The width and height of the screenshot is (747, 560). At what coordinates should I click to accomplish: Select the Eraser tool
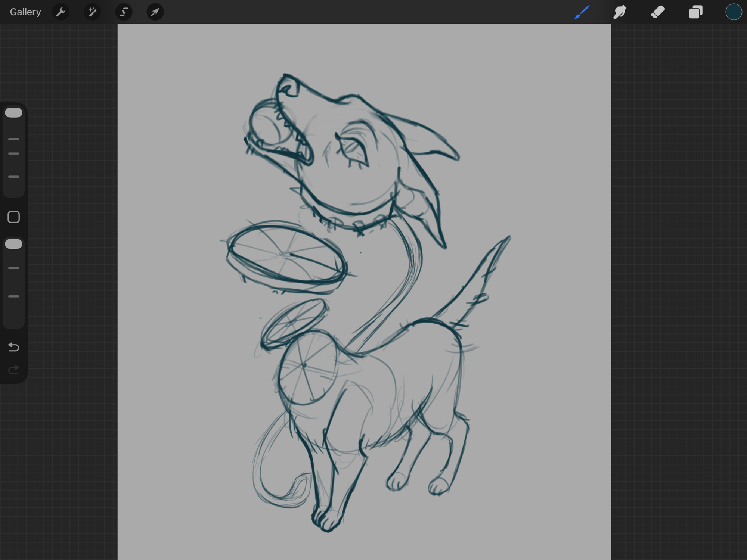[x=658, y=12]
